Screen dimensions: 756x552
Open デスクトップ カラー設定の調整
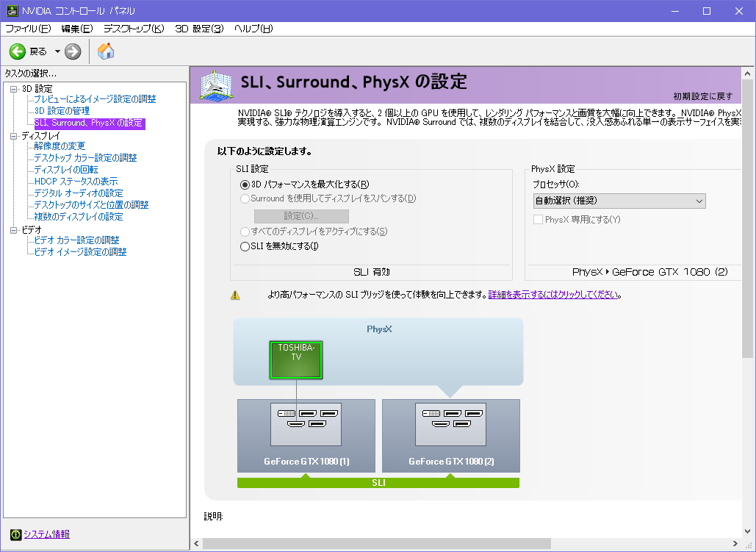[x=85, y=158]
